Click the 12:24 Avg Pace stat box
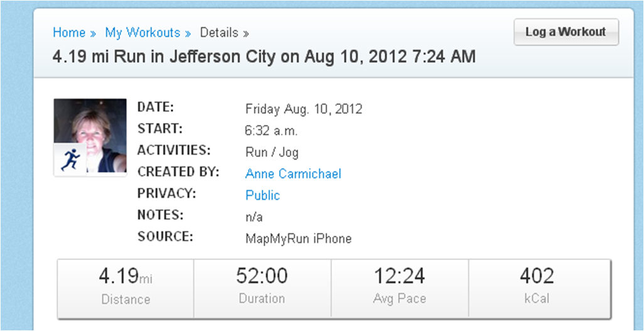Image resolution: width=644 pixels, height=331 pixels. click(x=399, y=287)
